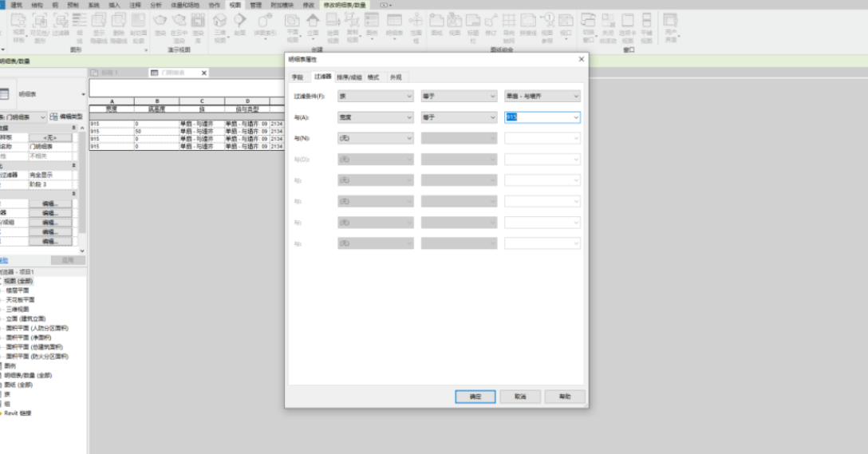Close the 门明细表 schedule view tab
The width and height of the screenshot is (868, 454).
click(x=203, y=73)
